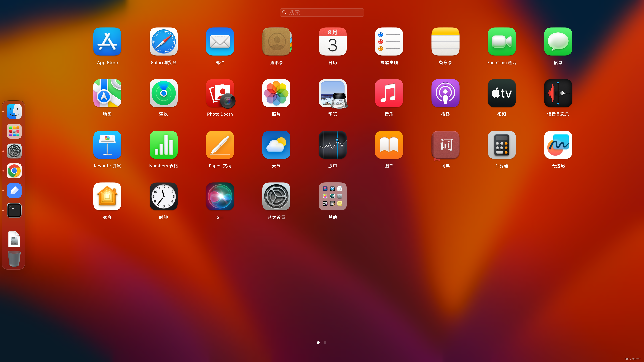Select the first Launchpad page dot

tap(318, 343)
